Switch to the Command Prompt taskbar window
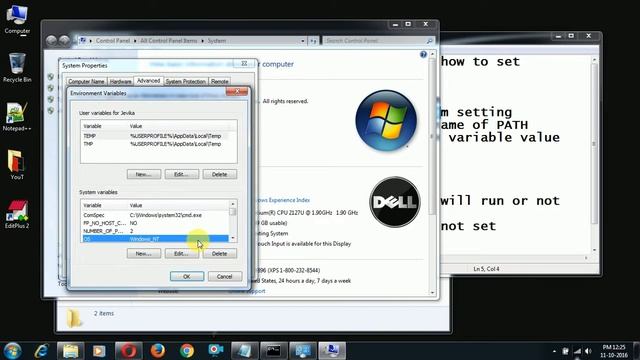The width and height of the screenshot is (640, 360). coord(274,351)
